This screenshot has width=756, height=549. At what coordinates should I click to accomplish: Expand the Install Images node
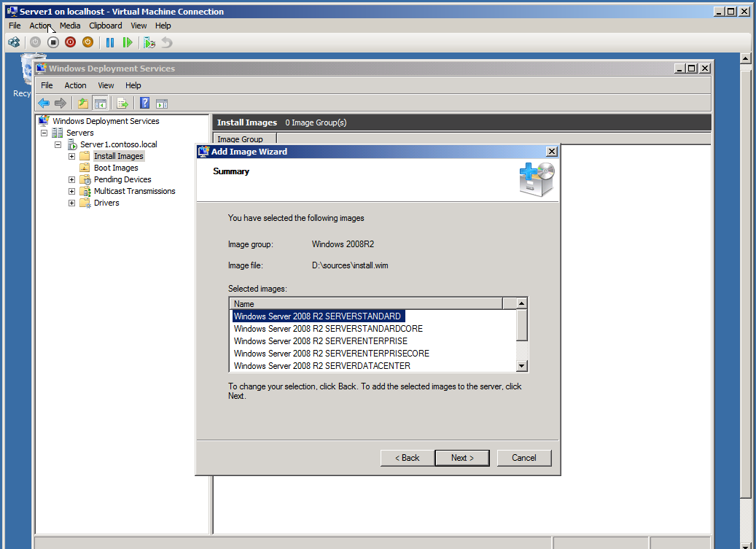[x=71, y=156]
